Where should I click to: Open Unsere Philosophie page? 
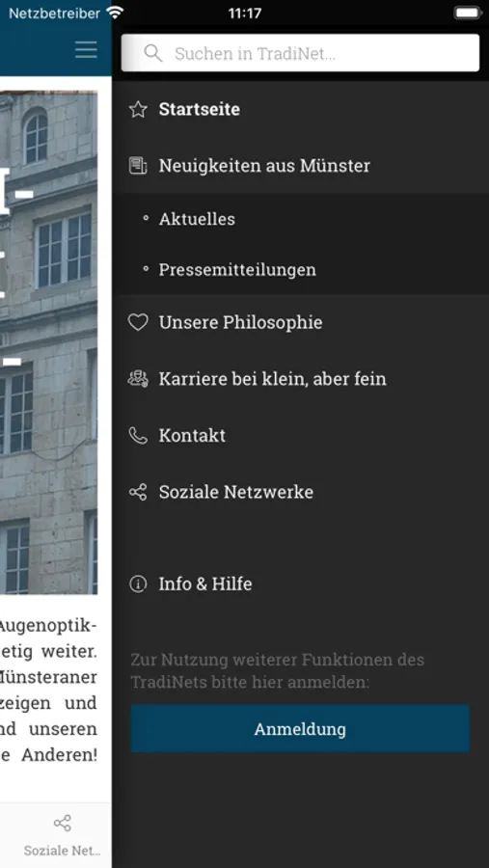click(x=301, y=322)
